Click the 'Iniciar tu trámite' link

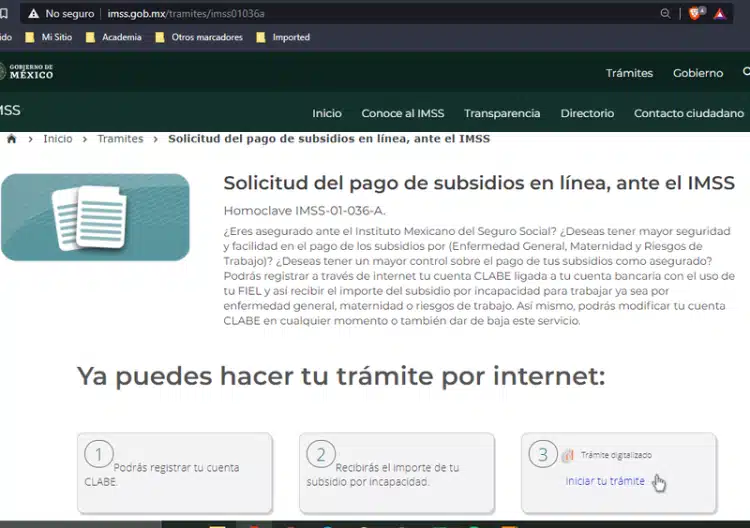coord(605,481)
